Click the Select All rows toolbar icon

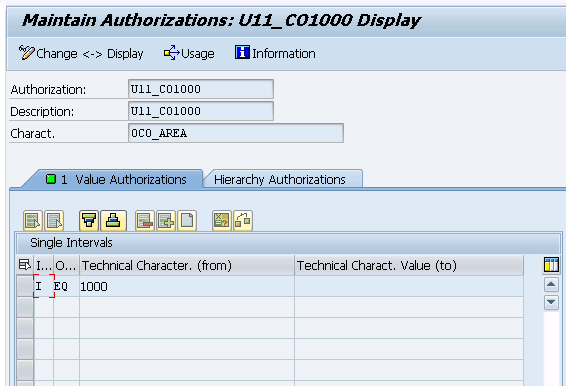tap(33, 221)
